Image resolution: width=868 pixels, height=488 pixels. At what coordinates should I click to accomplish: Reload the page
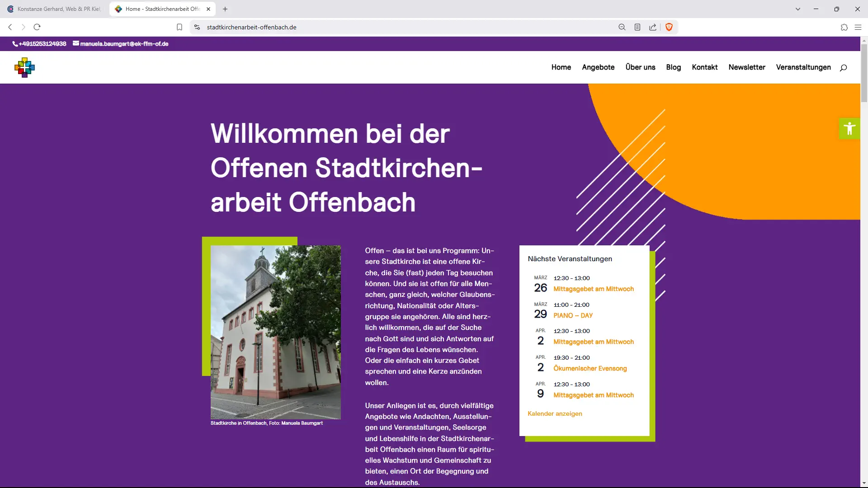tap(37, 27)
